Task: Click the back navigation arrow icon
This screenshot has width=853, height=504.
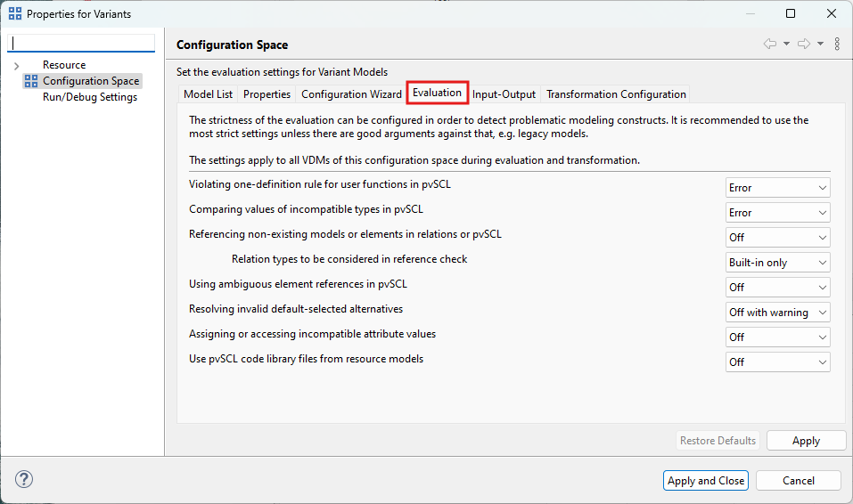Action: (x=769, y=44)
